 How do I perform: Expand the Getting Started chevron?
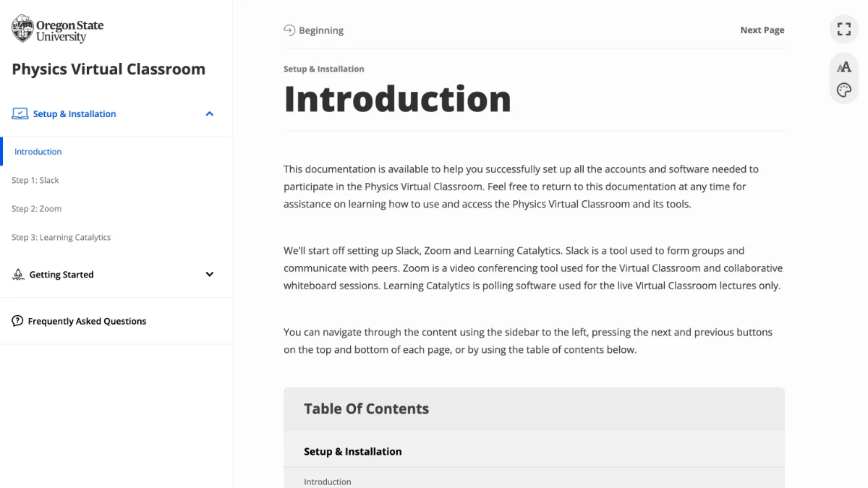point(210,275)
